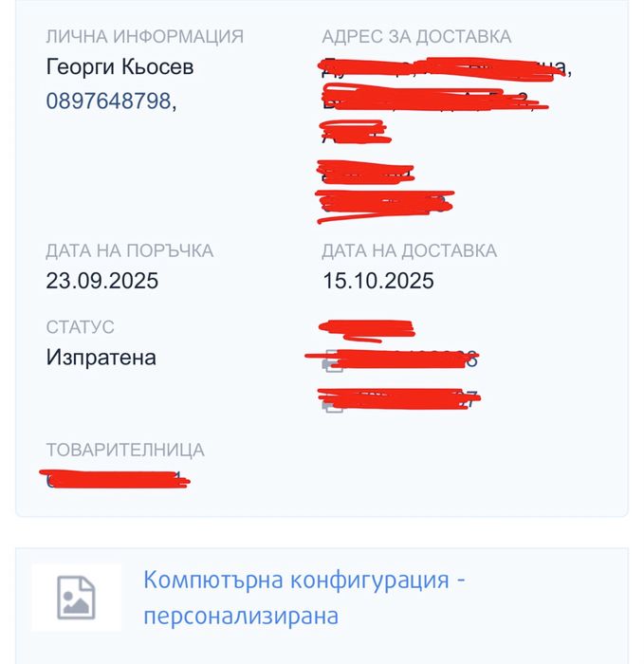Click the order date 23.09.2025

click(x=101, y=281)
